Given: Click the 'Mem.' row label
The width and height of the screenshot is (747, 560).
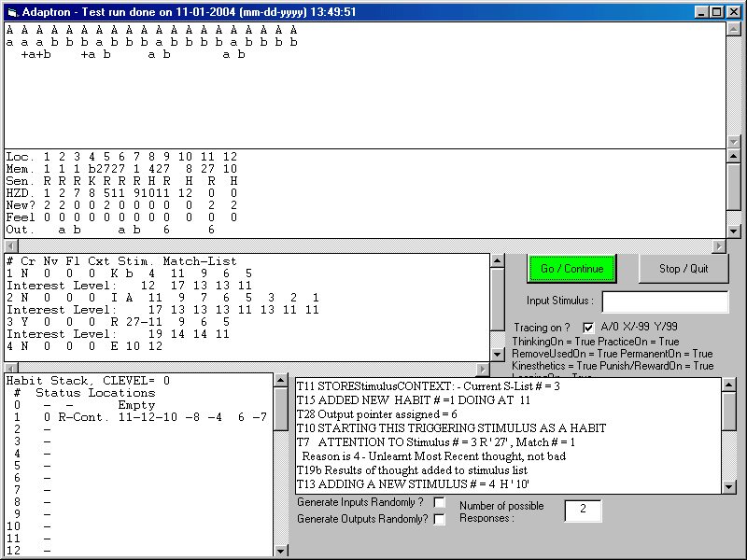Looking at the screenshot, I should [20, 169].
